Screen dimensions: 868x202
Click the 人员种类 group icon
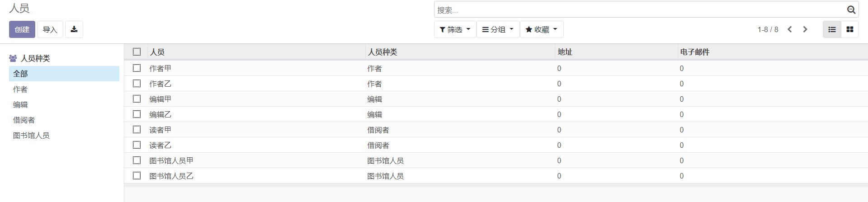pyautogui.click(x=13, y=58)
